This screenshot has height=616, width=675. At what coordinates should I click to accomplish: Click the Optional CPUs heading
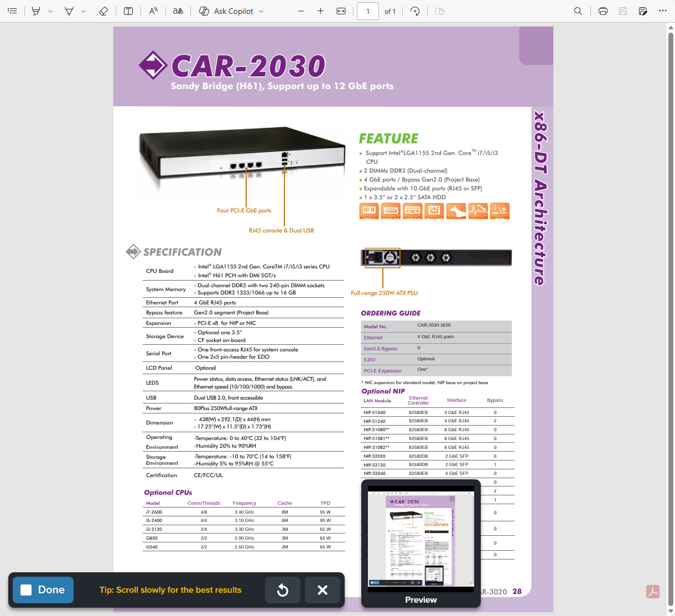pos(168,493)
